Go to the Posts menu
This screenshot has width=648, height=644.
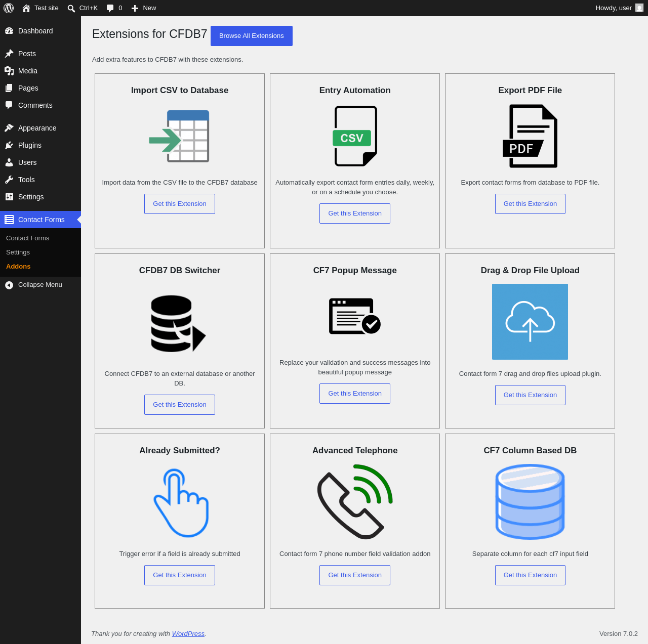click(40, 54)
